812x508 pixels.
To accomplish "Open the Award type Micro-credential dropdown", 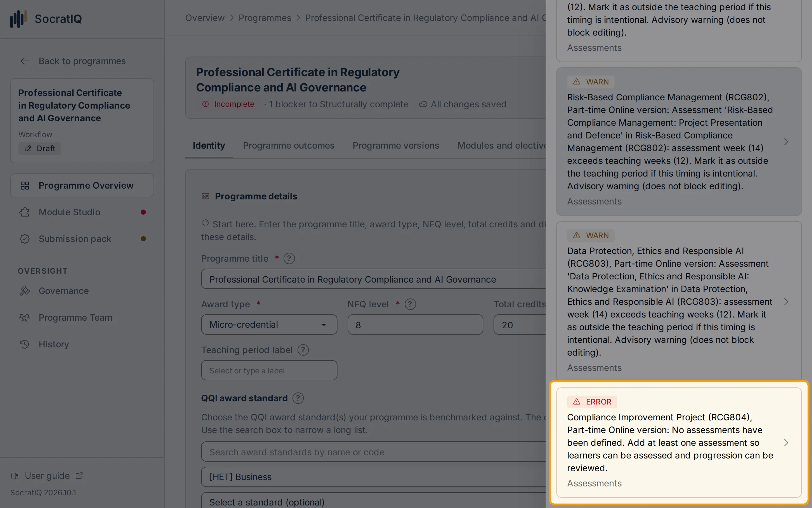I will point(269,324).
